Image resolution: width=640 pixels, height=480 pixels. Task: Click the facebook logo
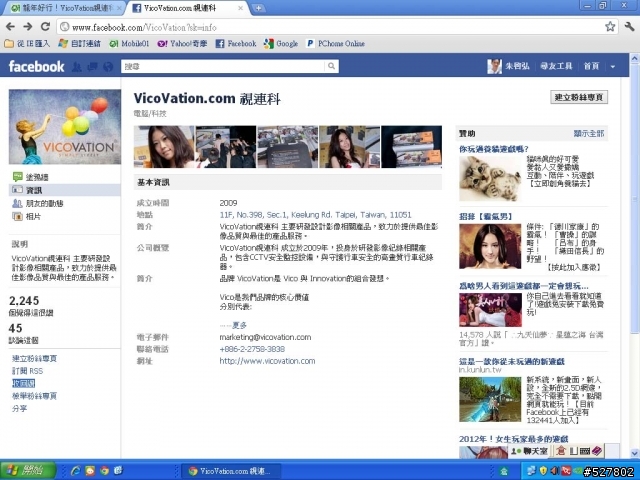point(36,67)
